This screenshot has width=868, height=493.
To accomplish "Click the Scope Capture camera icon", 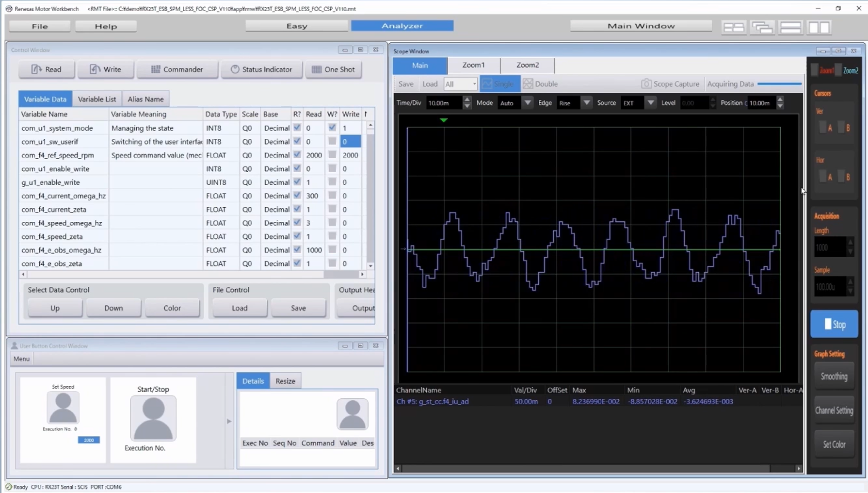I will click(x=646, y=84).
